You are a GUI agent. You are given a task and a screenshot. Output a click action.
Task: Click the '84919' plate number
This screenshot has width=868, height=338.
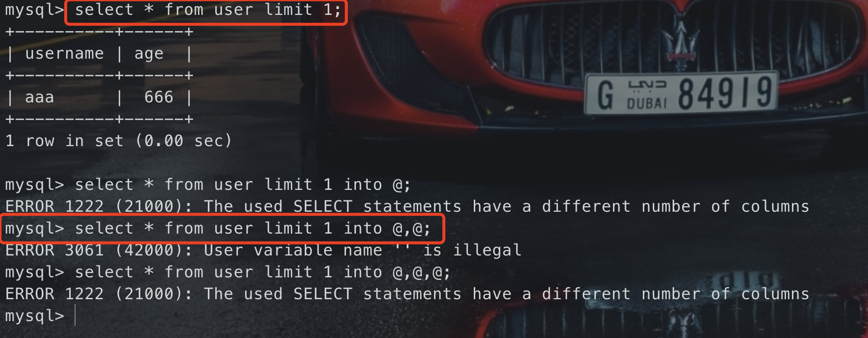click(725, 93)
